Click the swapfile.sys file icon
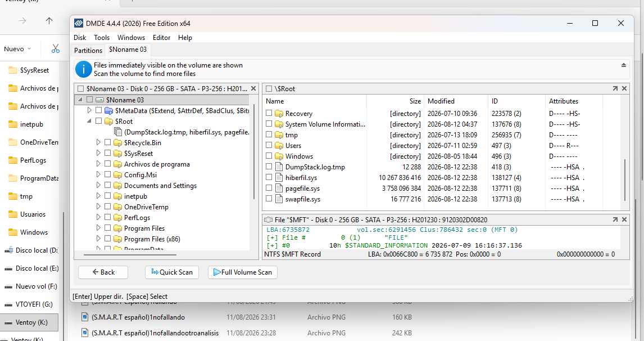Image resolution: width=644 pixels, height=341 pixels. click(x=279, y=199)
